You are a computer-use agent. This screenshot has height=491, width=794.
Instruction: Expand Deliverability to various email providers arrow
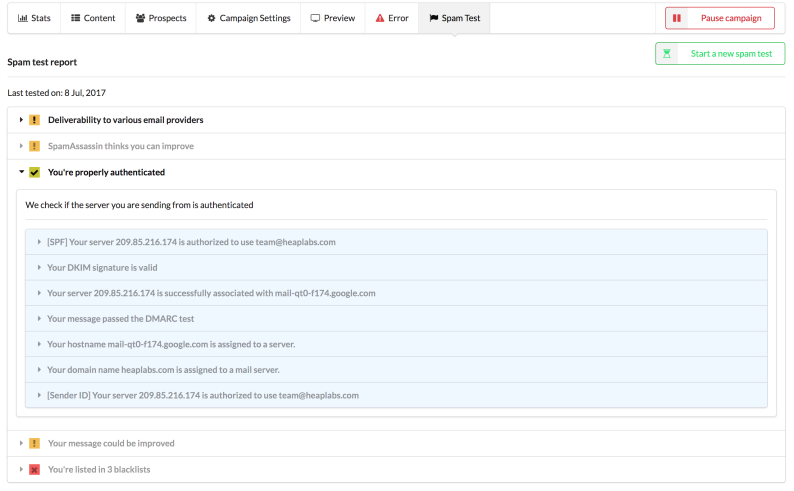point(21,120)
